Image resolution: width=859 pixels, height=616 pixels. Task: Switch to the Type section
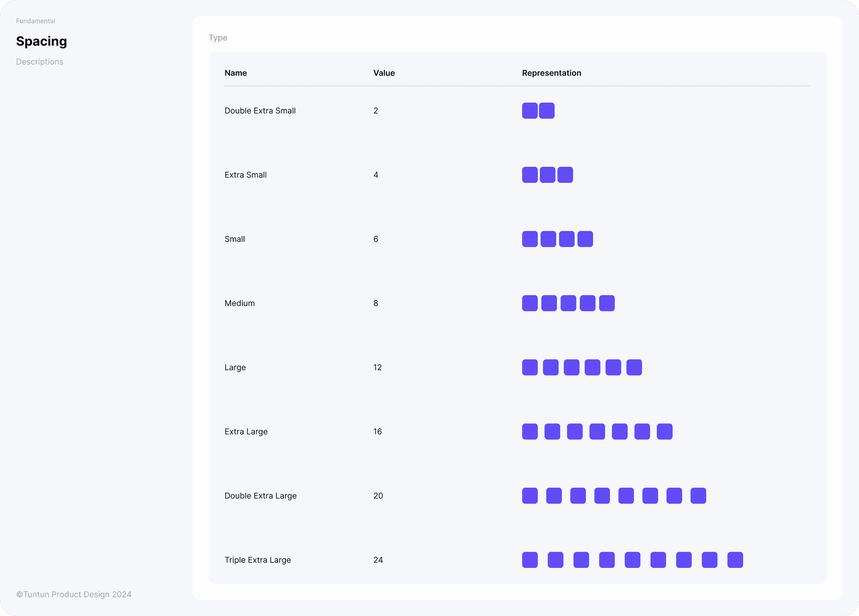pos(218,37)
